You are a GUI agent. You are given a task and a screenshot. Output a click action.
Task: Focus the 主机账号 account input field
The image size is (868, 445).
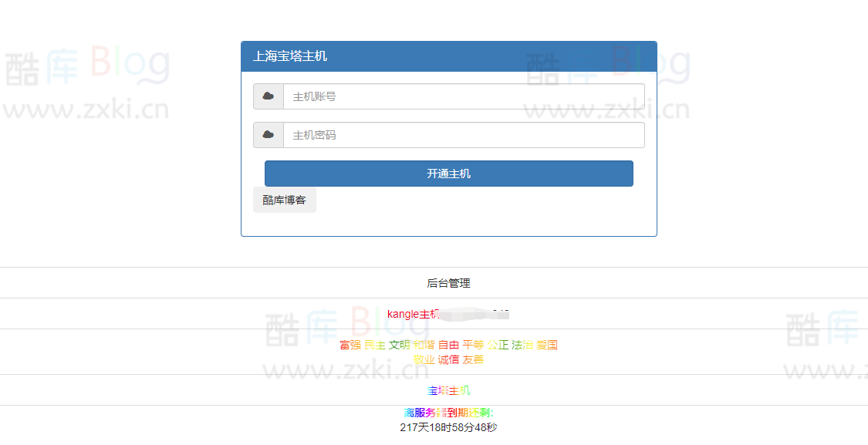(463, 96)
